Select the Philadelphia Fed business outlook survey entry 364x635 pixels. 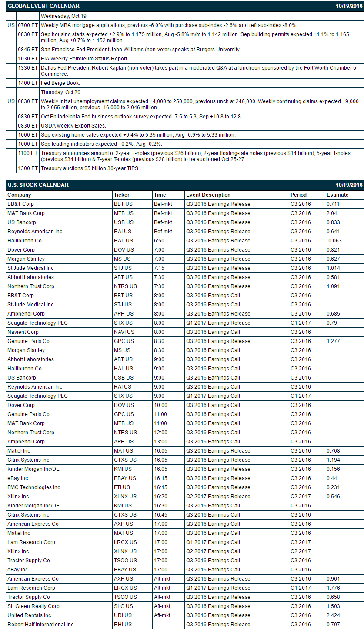(141, 117)
